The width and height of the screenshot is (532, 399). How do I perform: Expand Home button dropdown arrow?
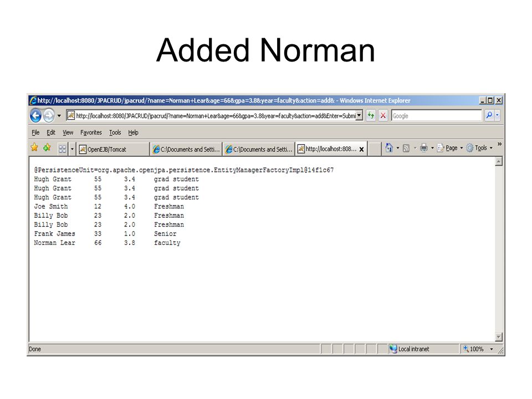pyautogui.click(x=398, y=148)
